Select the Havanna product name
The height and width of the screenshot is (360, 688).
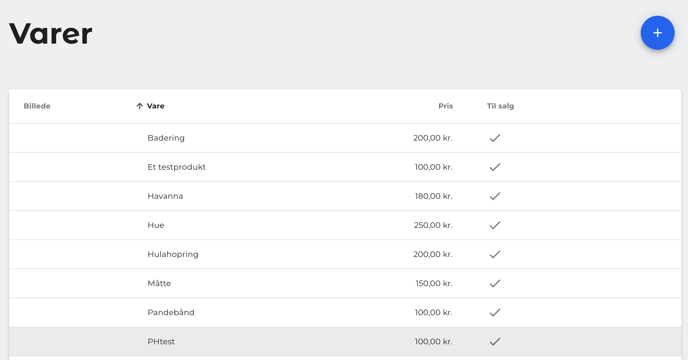[165, 196]
